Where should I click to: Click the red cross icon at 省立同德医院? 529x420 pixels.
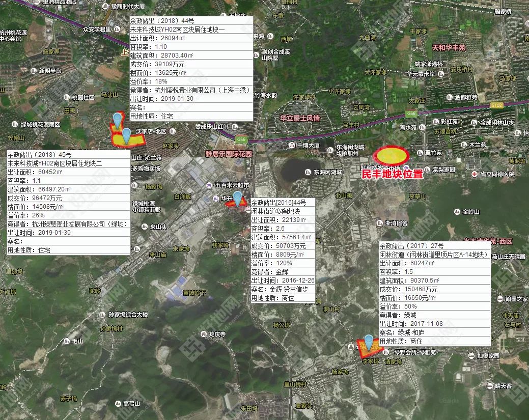475,174
